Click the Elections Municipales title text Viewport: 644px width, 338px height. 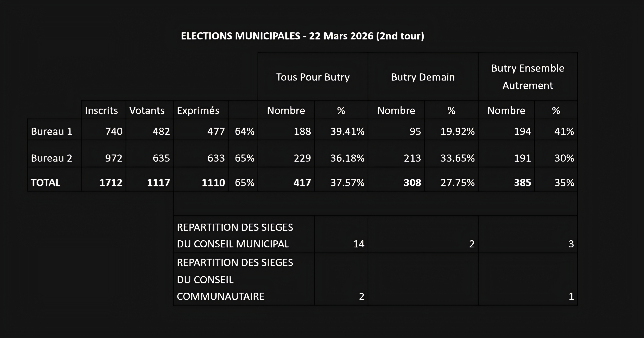click(302, 36)
